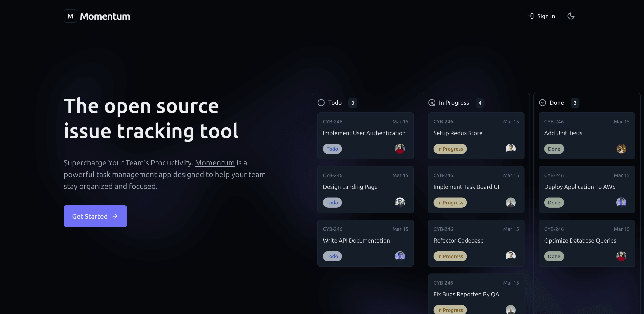Click assignee avatar on Refactor Codebase

511,256
